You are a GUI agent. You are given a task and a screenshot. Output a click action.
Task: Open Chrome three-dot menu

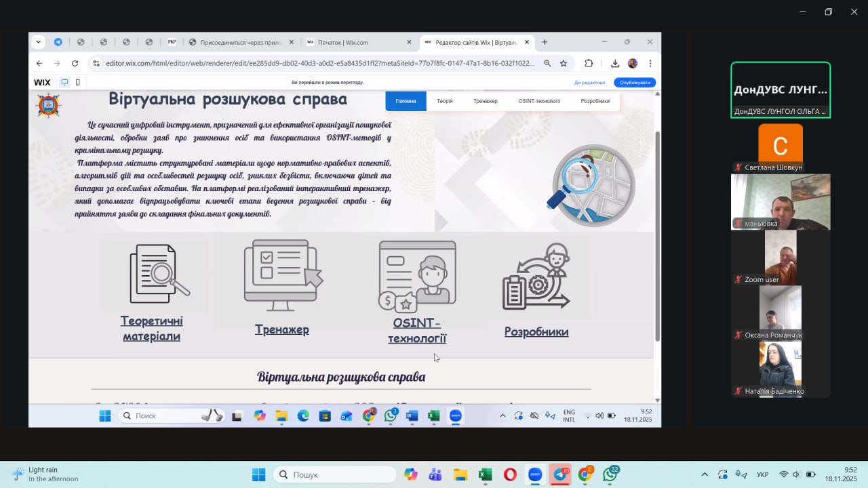point(650,63)
